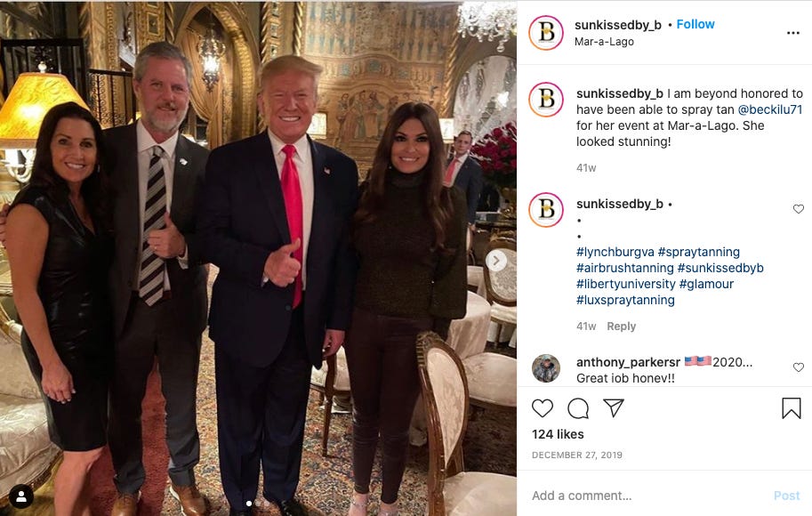Like anthony_parkersr's comment heart
Image resolution: width=812 pixels, height=516 pixels.
click(799, 367)
